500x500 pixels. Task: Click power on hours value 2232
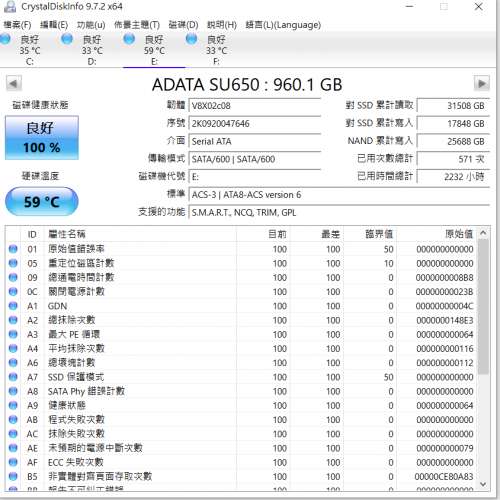tap(453, 177)
